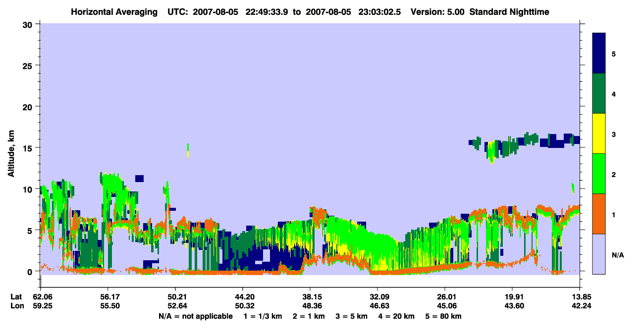Image resolution: width=644 pixels, height=330 pixels.
Task: Click the 'Version: 5.00' text
Action: coord(437,12)
